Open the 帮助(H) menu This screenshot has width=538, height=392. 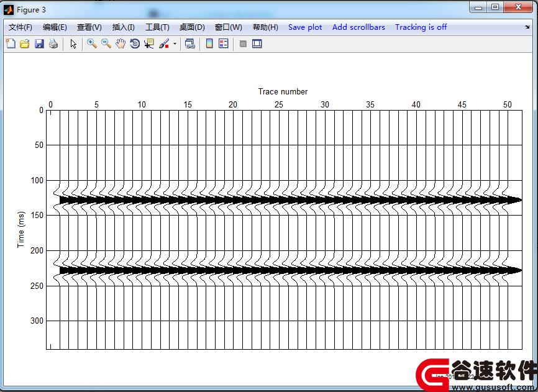pos(265,27)
